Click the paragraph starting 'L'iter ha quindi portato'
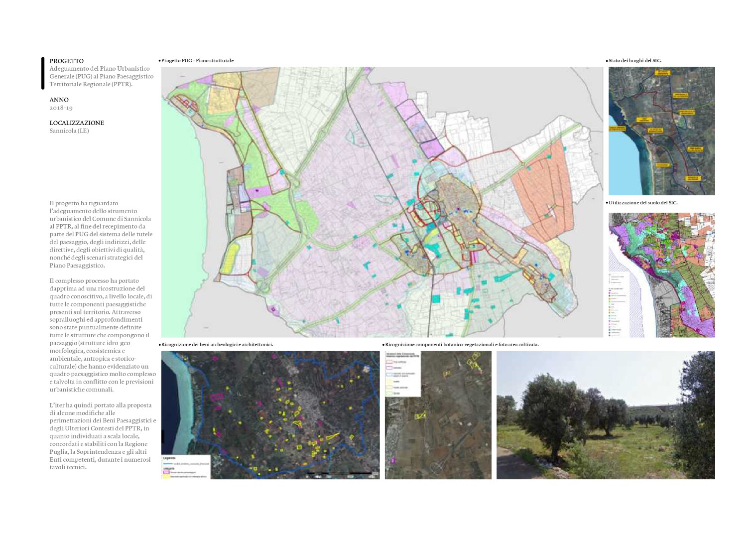756x538 pixels. click(x=102, y=436)
